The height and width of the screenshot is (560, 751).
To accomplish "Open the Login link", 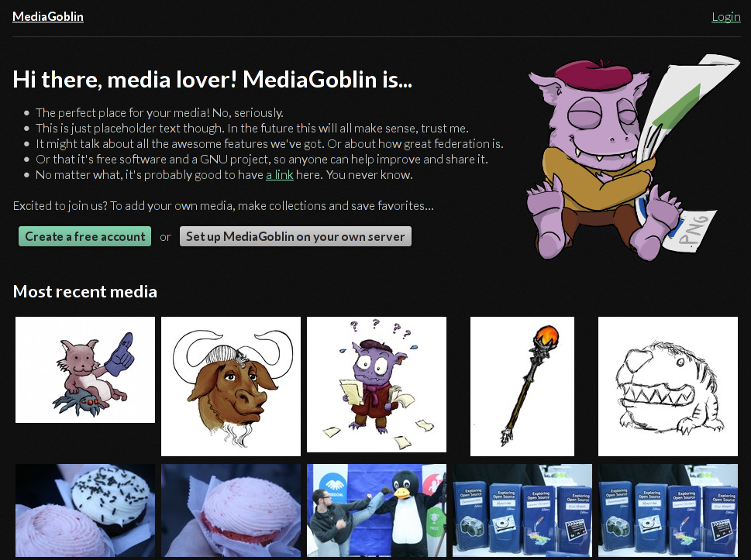I will pos(725,17).
